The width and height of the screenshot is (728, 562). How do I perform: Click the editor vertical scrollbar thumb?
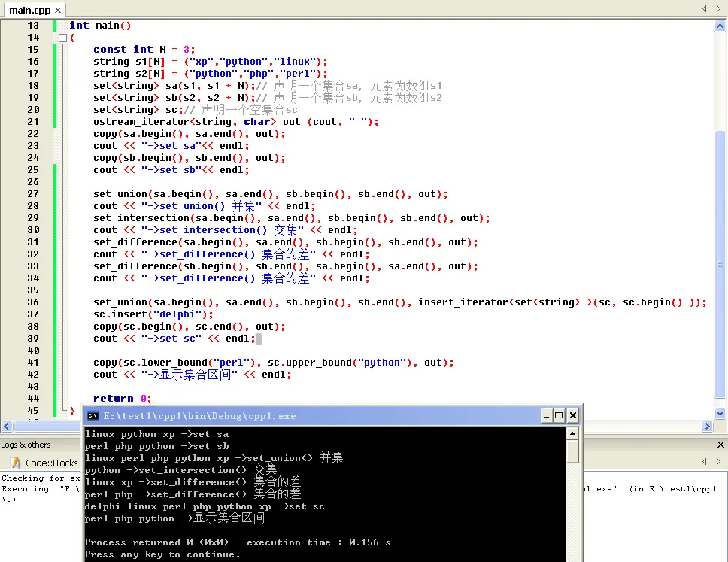click(x=720, y=264)
